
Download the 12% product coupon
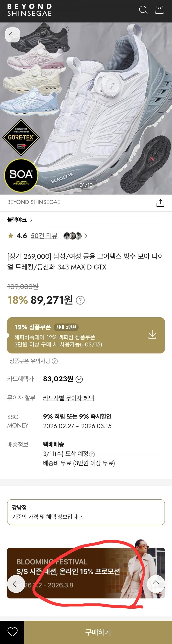[152, 335]
